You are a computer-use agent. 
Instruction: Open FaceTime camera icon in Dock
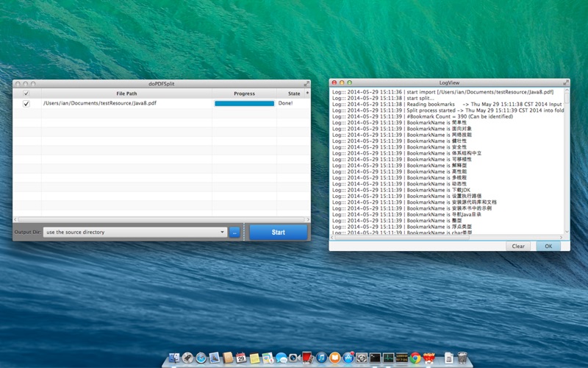tap(295, 358)
